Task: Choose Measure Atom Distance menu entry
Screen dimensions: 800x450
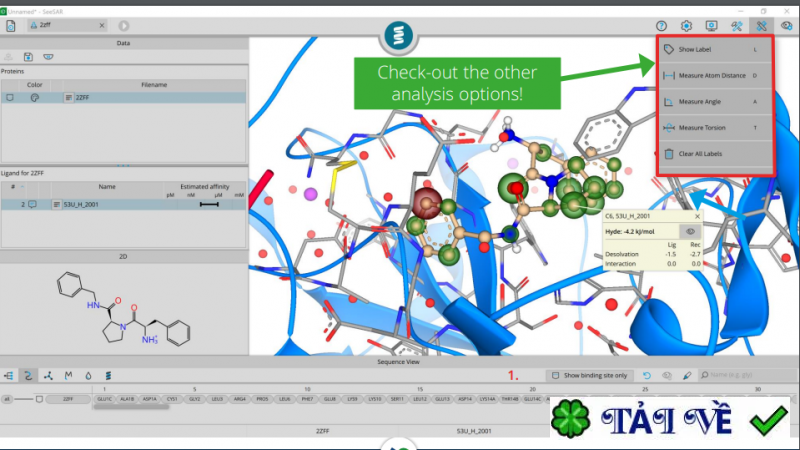Action: click(x=715, y=76)
